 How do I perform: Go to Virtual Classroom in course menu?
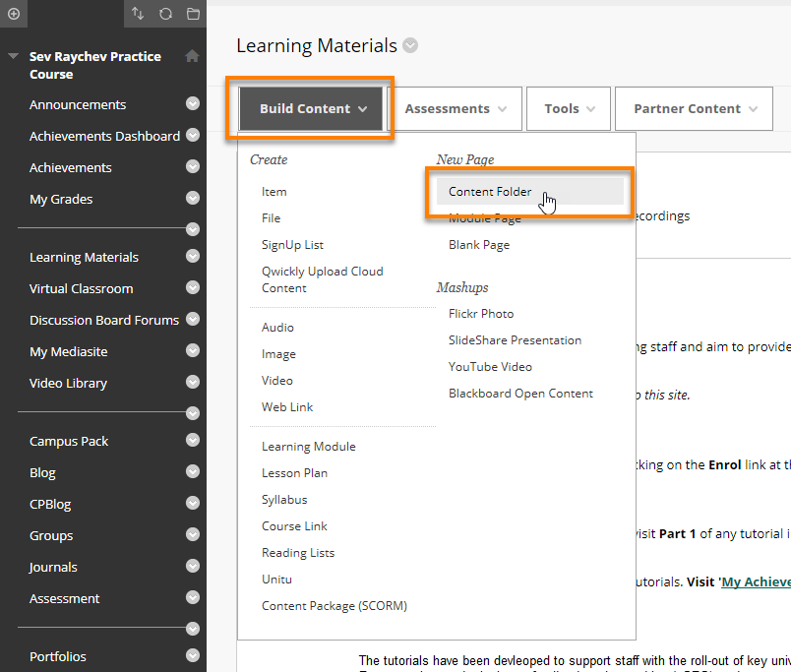(x=81, y=288)
